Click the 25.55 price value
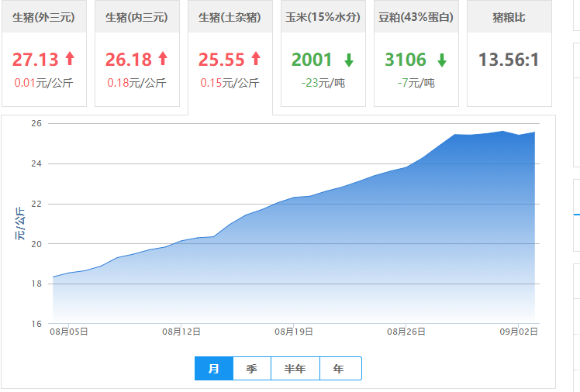The width and height of the screenshot is (580, 392). (222, 60)
